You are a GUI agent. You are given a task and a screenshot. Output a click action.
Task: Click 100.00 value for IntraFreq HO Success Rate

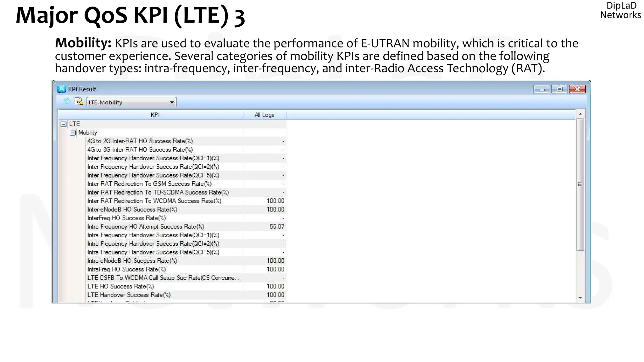275,269
